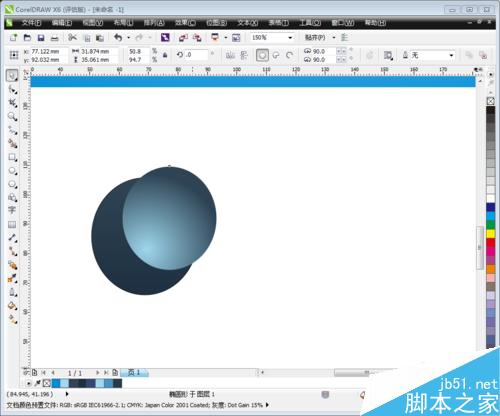Pick the green swatch in the color palette
The width and height of the screenshot is (500, 416).
491,225
